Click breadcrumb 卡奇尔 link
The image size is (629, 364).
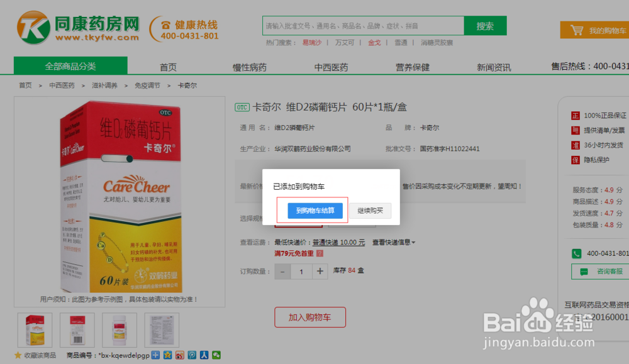(x=187, y=85)
